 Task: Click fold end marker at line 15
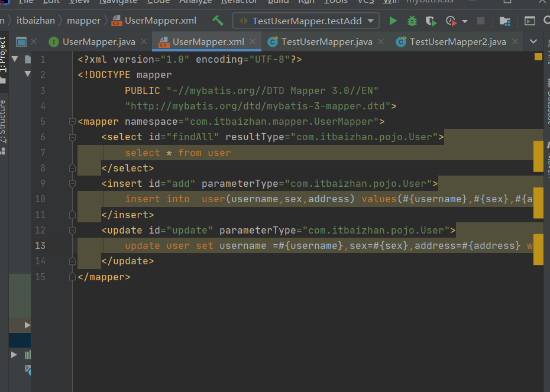tap(72, 277)
